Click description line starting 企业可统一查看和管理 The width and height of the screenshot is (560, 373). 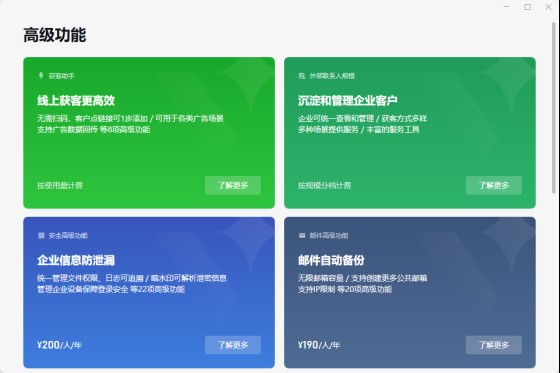click(x=362, y=119)
